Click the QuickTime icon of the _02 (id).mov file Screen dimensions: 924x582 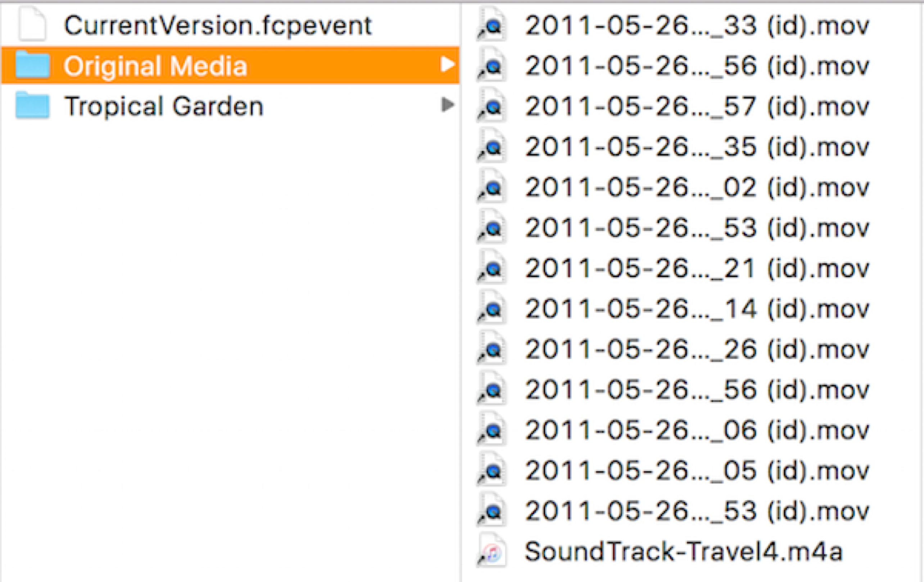click(x=492, y=188)
